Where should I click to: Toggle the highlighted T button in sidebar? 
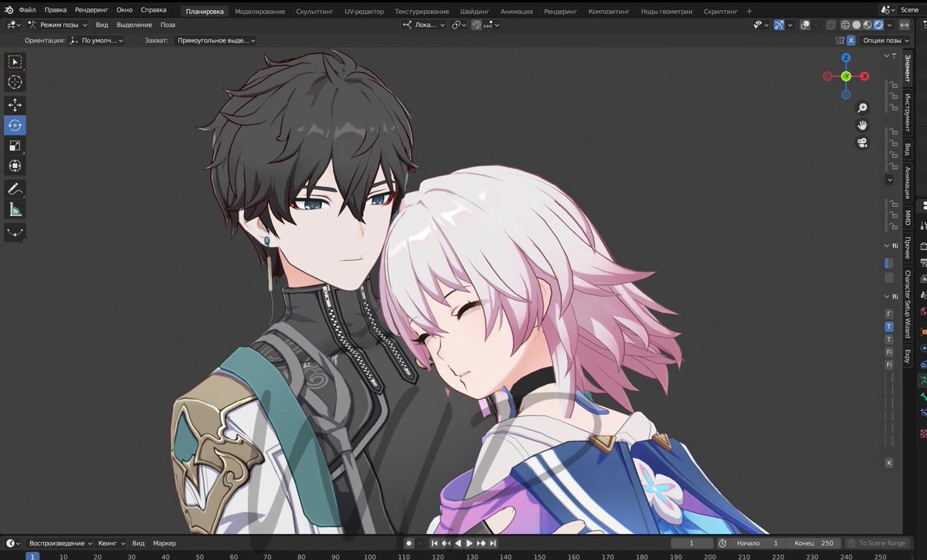[889, 327]
